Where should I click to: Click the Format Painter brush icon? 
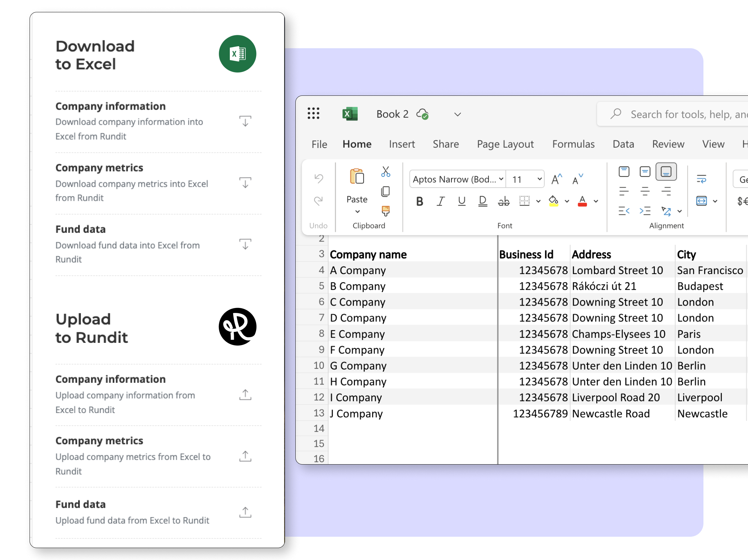(385, 211)
